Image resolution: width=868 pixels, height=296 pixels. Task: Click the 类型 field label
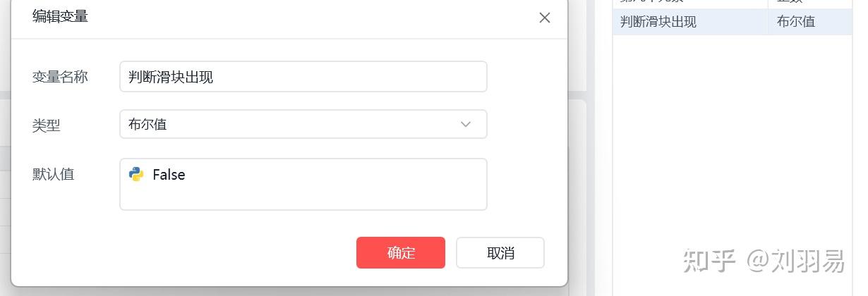pyautogui.click(x=47, y=125)
